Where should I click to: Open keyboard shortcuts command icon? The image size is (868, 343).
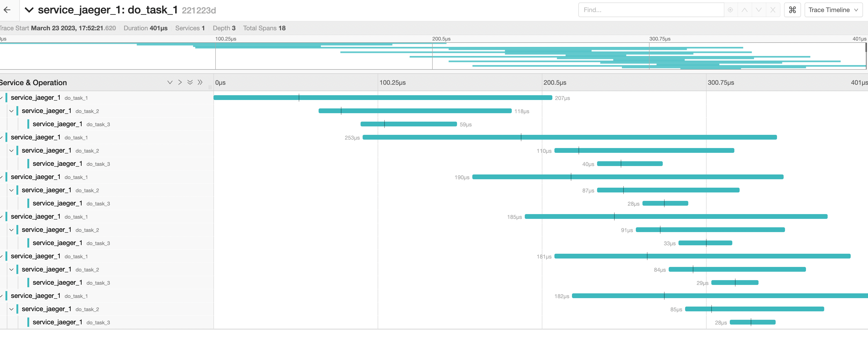(x=792, y=10)
